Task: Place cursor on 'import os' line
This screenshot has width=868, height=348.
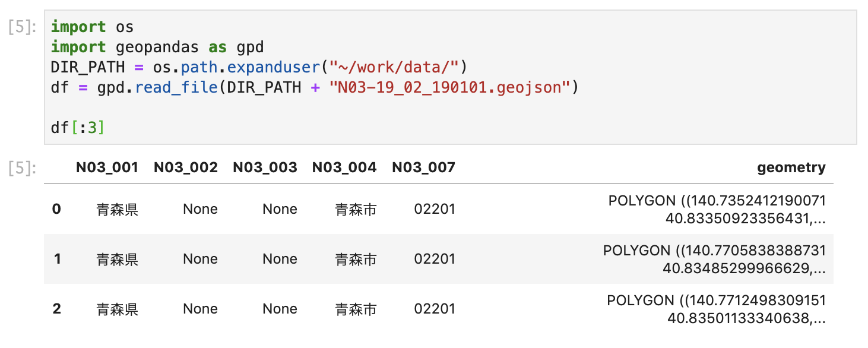Action: 92,27
